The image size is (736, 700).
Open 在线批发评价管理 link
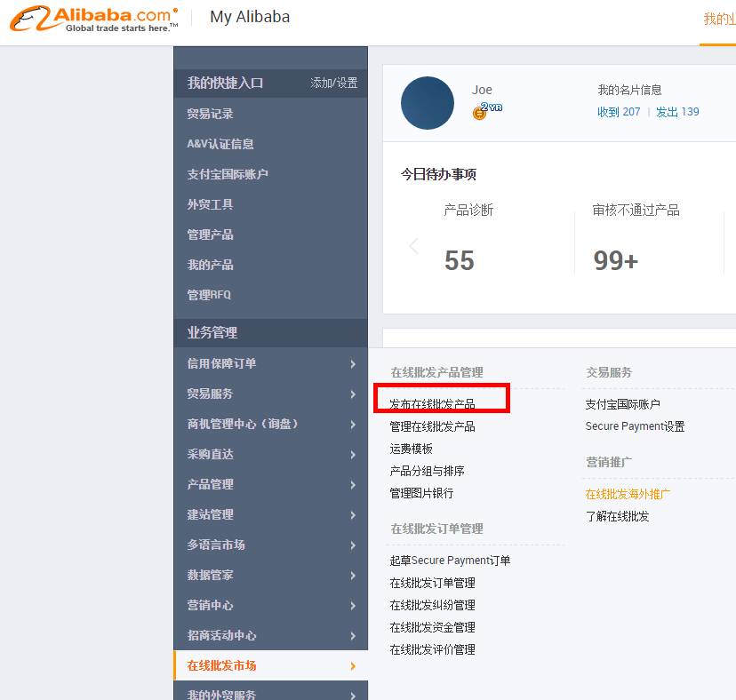coord(432,649)
